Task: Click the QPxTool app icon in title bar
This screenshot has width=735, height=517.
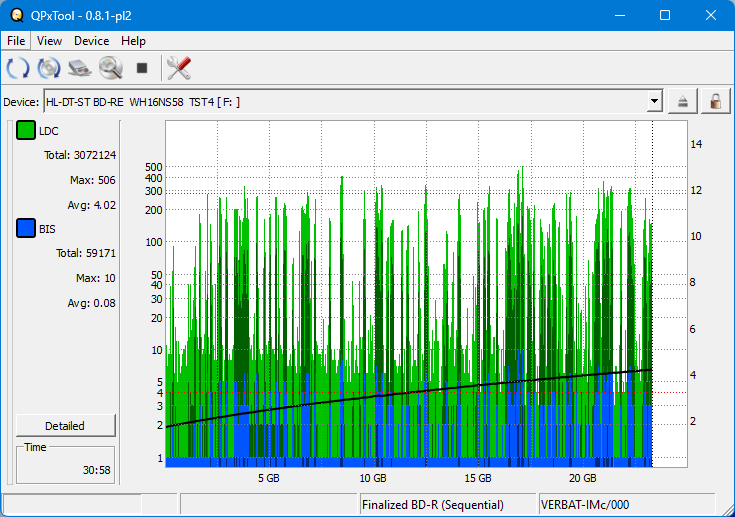Action: [16, 15]
